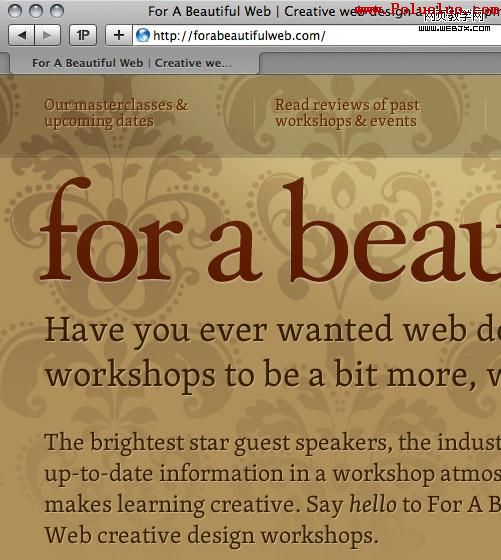Click the globe site icon in address bar
Screen dimensions: 501x560
point(143,35)
